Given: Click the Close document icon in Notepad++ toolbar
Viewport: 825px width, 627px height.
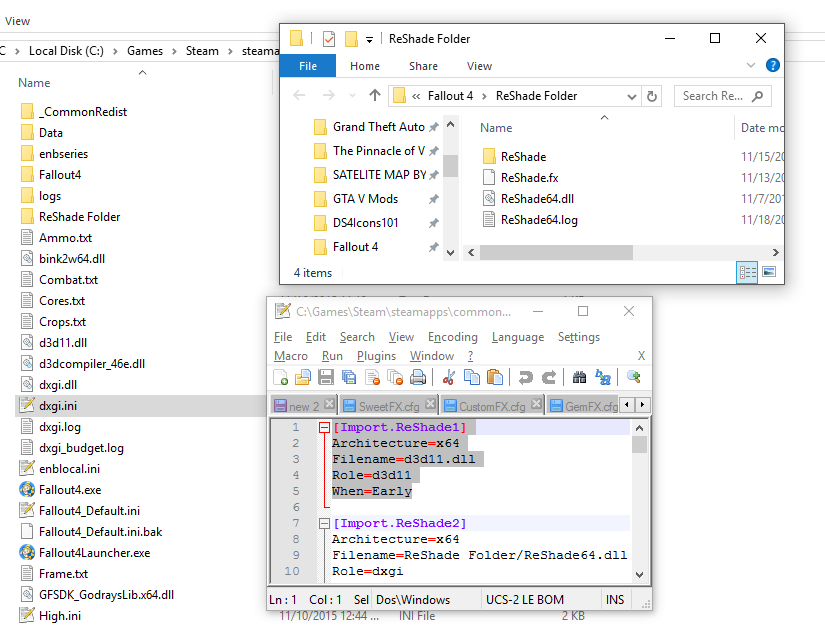Looking at the screenshot, I should [x=372, y=377].
